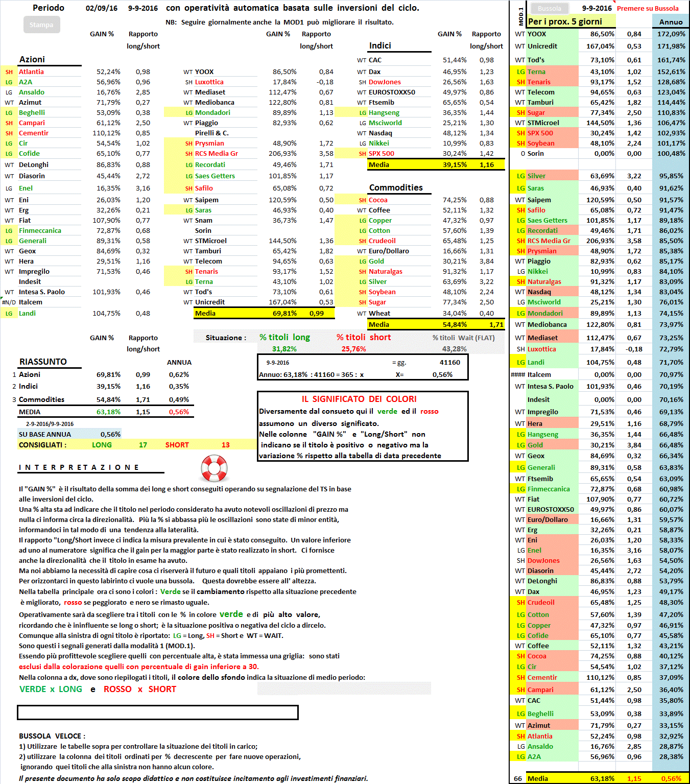The width and height of the screenshot is (690, 784).
Task: Click Diasorin in right ranking list
Action: (x=540, y=571)
